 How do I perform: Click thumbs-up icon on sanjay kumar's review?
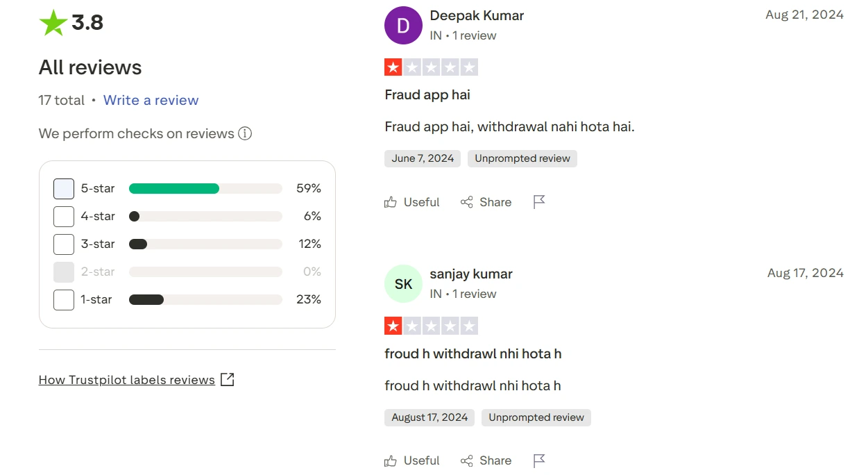tap(391, 460)
